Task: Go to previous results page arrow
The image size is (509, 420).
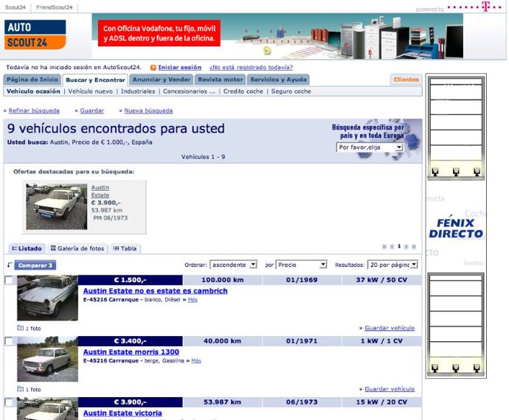Action: [x=392, y=247]
